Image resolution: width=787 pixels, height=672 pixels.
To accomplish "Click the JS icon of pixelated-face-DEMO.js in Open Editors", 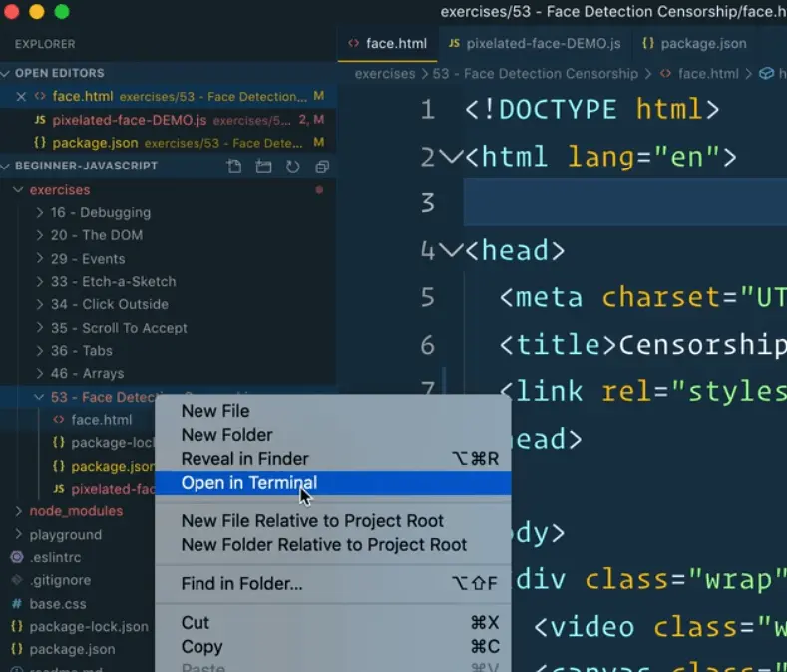I will pyautogui.click(x=40, y=120).
